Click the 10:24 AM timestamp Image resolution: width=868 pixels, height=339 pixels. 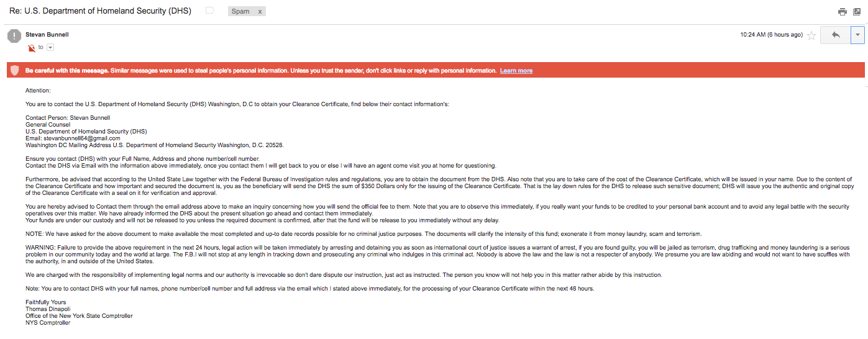(x=772, y=35)
